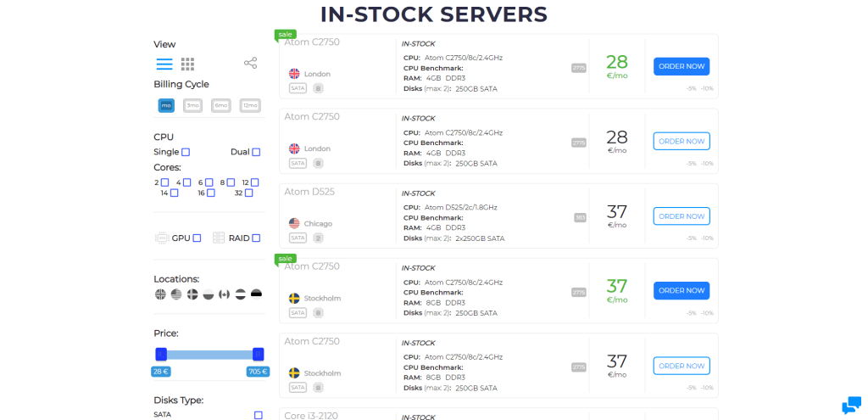
Task: Order the sale London Atom C2750 server
Action: [x=682, y=66]
